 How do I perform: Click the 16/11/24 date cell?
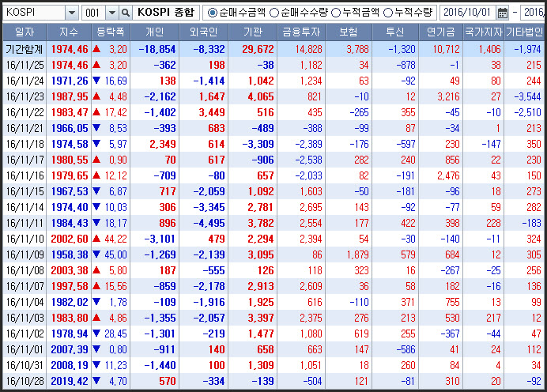point(25,81)
